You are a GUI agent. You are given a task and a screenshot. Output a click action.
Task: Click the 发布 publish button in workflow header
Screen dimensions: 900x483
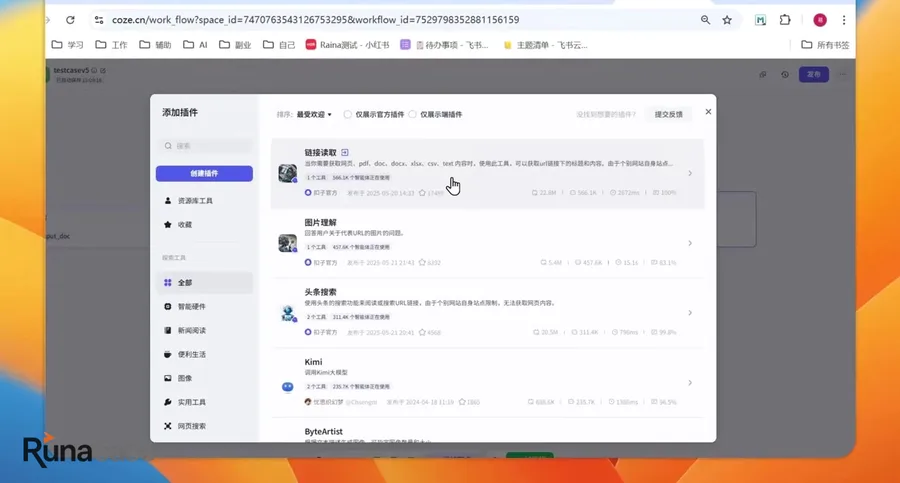pyautogui.click(x=813, y=74)
